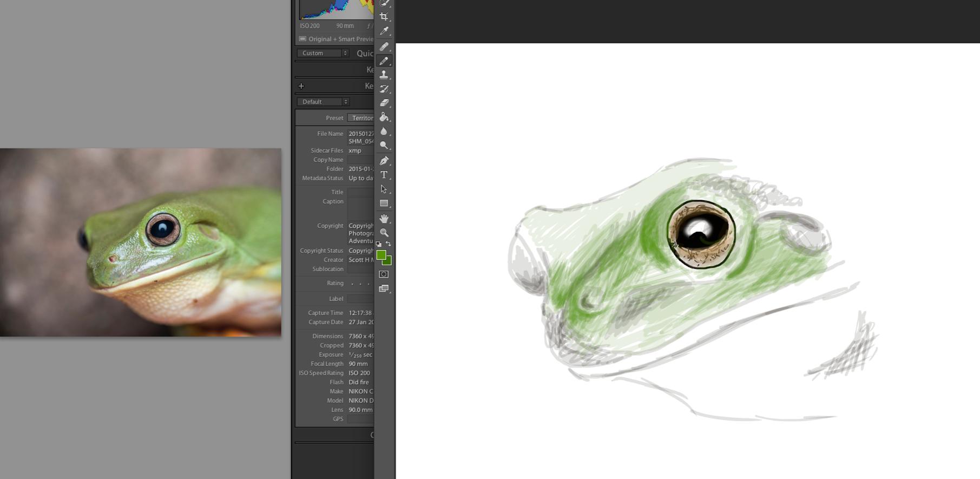Screen dimensions: 980x479
Task: Reset to default foreground and background colors
Action: pyautogui.click(x=378, y=244)
